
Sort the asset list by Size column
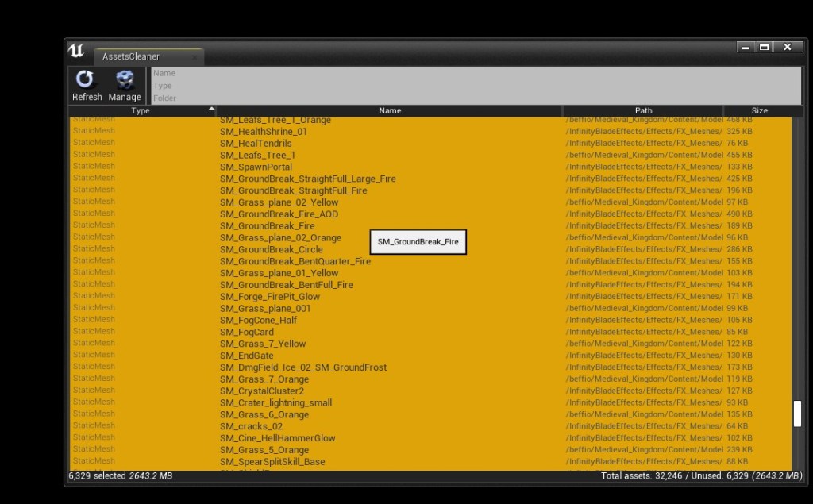[760, 111]
